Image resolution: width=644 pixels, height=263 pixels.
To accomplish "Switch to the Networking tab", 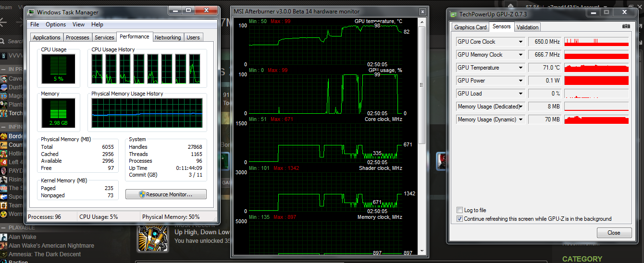I will coord(168,37).
